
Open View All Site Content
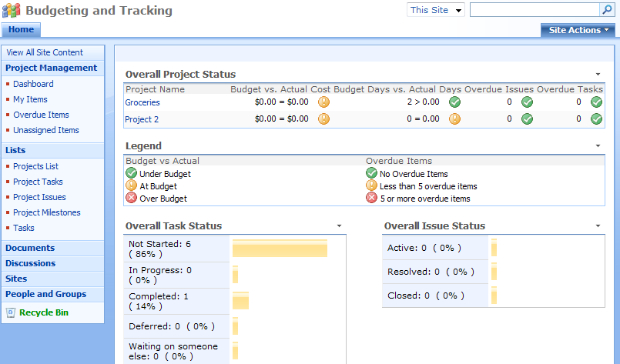coord(45,52)
